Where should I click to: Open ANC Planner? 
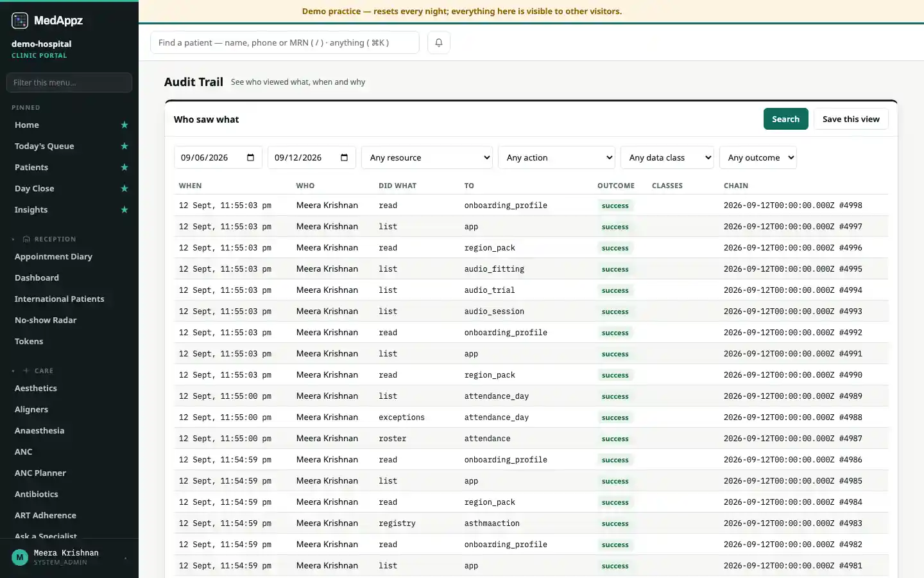[40, 473]
